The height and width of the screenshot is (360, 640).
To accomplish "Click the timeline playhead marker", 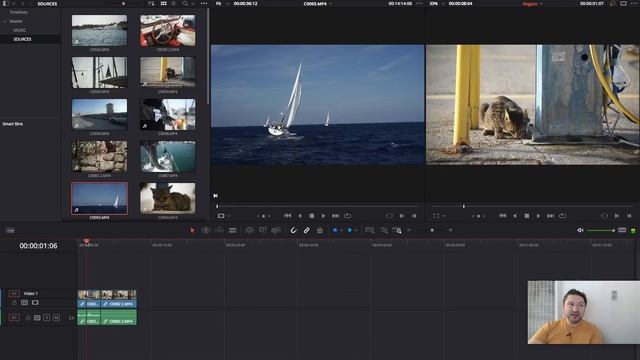I will tap(86, 242).
